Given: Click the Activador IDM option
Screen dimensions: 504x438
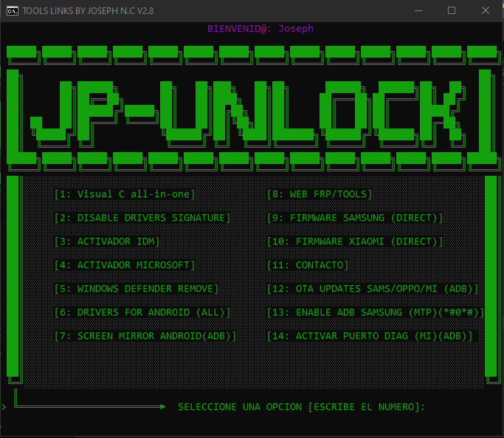Looking at the screenshot, I should [x=107, y=242].
